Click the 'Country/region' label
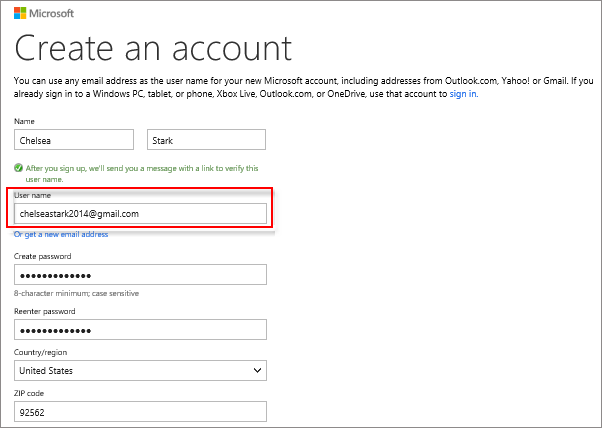The width and height of the screenshot is (602, 428). [x=40, y=352]
